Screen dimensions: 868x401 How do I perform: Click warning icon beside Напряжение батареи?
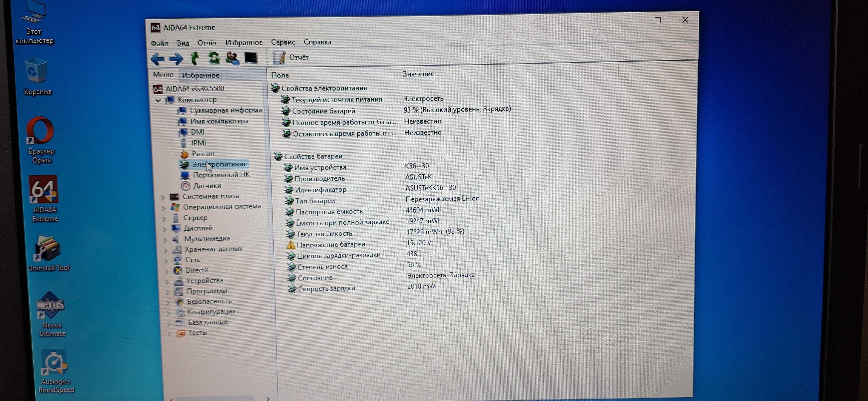290,245
